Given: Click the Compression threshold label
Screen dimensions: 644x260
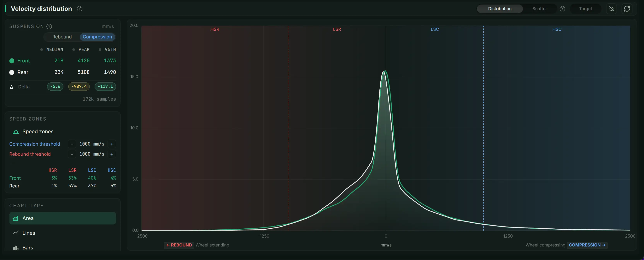Looking at the screenshot, I should click(34, 144).
